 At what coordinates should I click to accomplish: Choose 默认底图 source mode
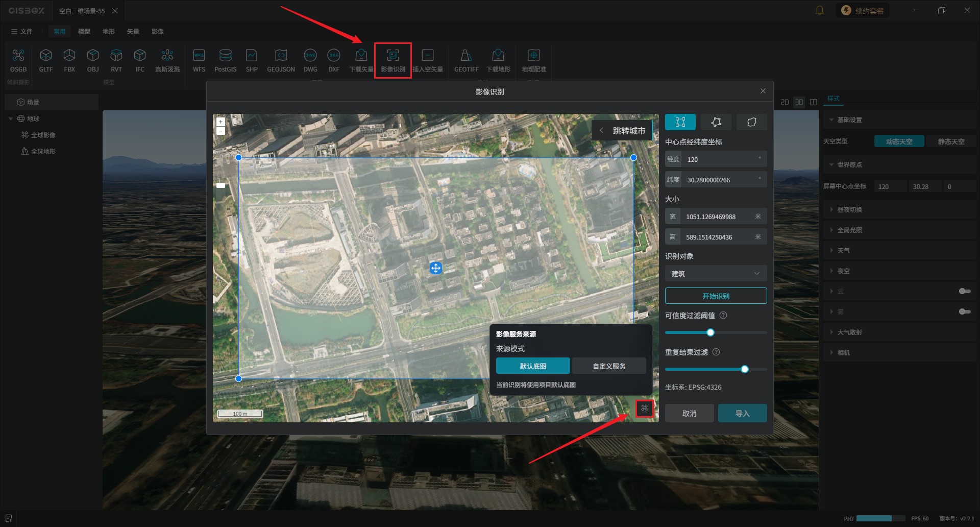[533, 366]
